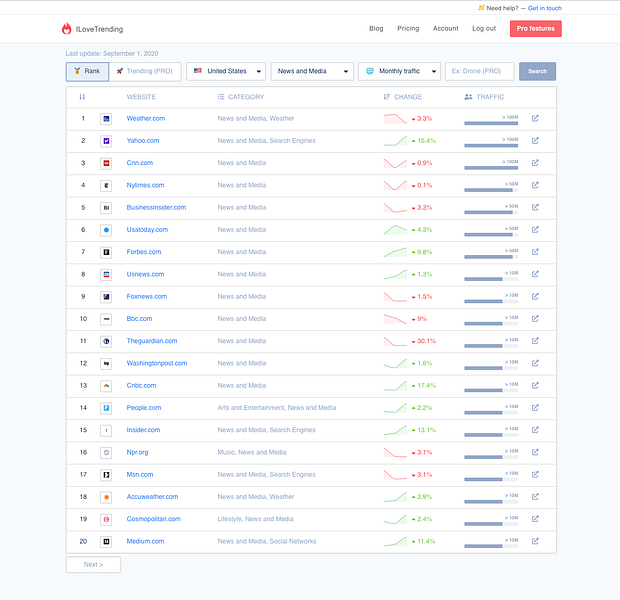This screenshot has width=620, height=600.
Task: Click the Yahoo.com trend sparkline
Action: click(x=395, y=141)
